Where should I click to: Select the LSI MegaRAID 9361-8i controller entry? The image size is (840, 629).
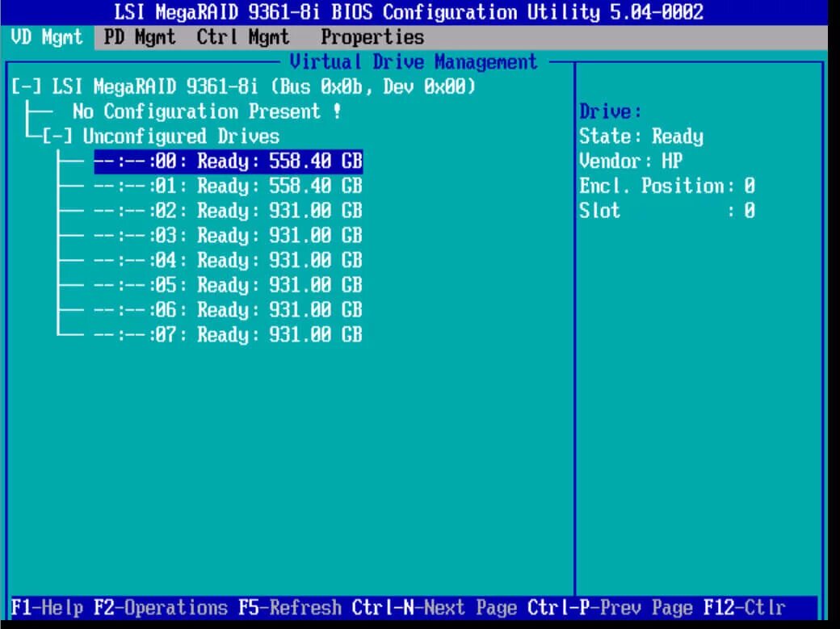tap(263, 86)
